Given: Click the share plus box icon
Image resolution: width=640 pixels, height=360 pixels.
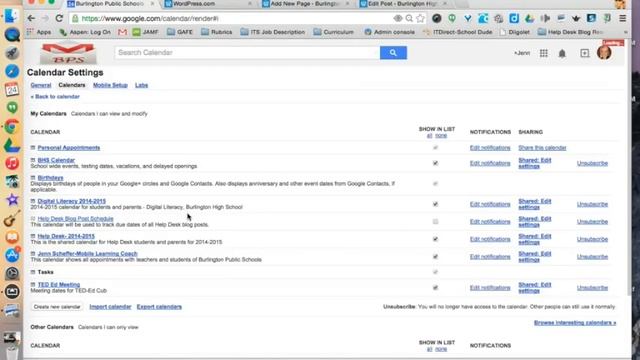Looking at the screenshot, I should click(584, 53).
